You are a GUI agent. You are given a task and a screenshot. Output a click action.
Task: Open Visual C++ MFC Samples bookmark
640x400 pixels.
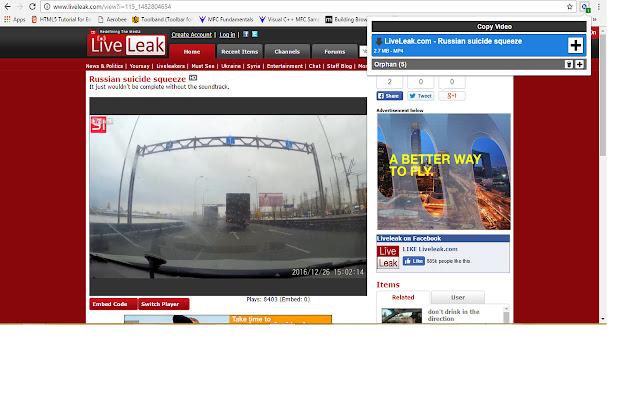[289, 19]
